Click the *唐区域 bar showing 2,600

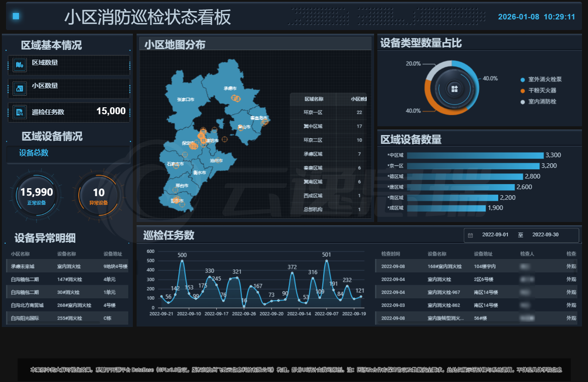click(x=461, y=187)
